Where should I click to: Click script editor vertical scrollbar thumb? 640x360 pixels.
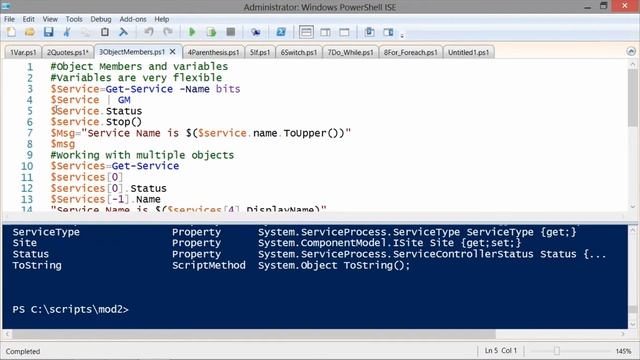pos(633,98)
